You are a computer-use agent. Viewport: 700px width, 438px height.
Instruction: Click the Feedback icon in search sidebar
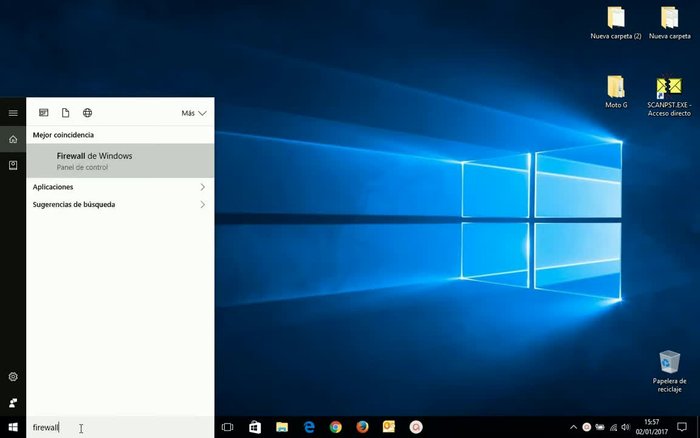[13, 403]
